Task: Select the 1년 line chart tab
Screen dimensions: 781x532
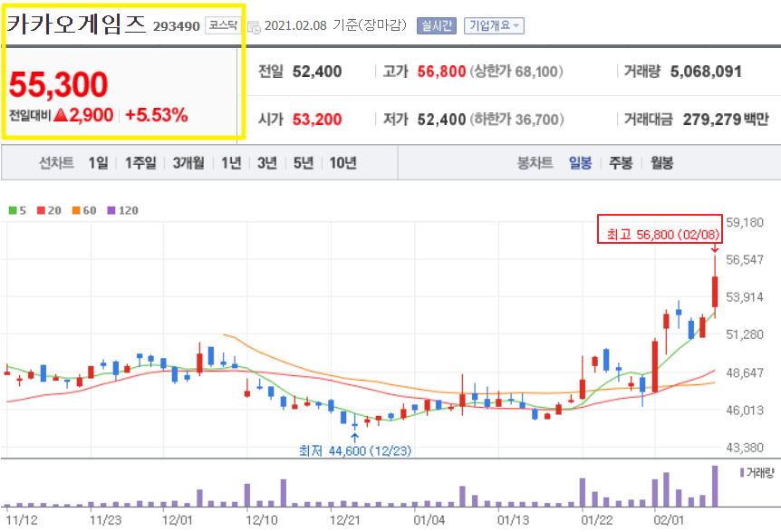Action: [x=231, y=163]
